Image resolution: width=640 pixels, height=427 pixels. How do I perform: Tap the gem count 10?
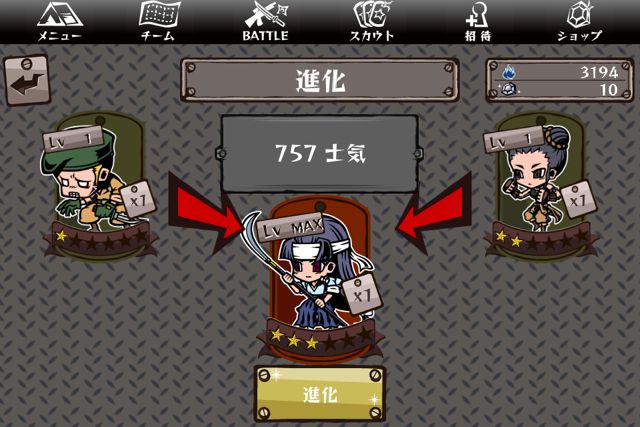pyautogui.click(x=609, y=89)
